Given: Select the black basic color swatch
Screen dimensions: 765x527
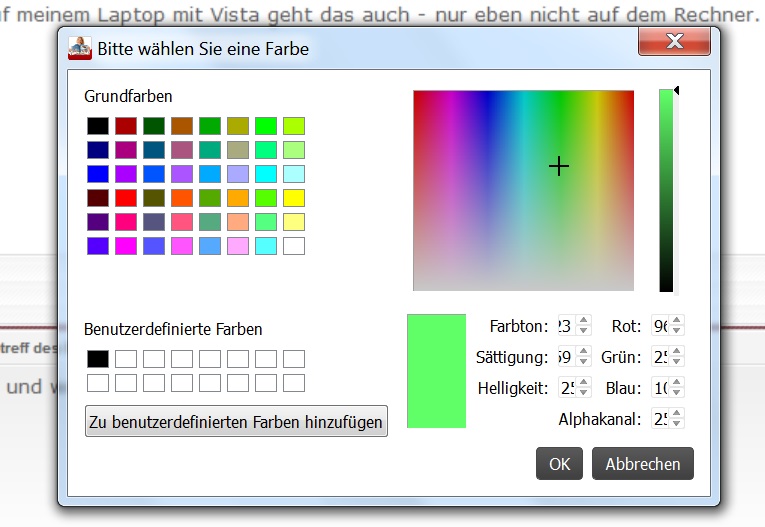Looking at the screenshot, I should pyautogui.click(x=98, y=126).
